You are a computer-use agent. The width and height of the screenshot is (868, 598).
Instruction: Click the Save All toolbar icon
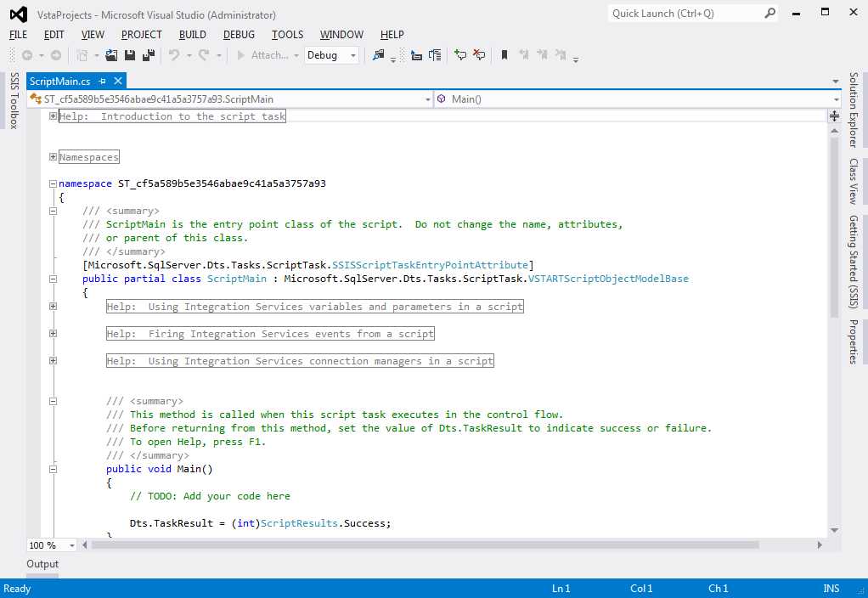click(149, 55)
